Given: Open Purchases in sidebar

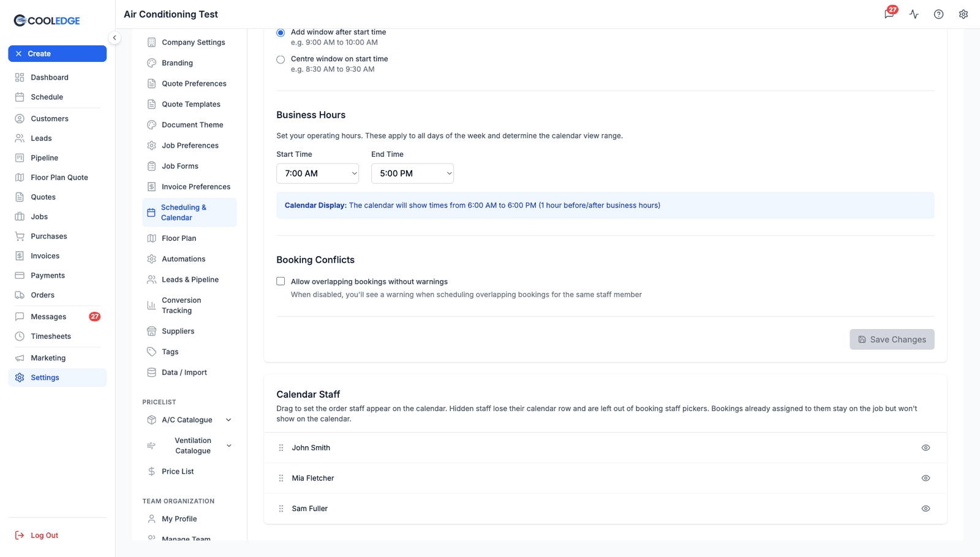Looking at the screenshot, I should [58, 237].
